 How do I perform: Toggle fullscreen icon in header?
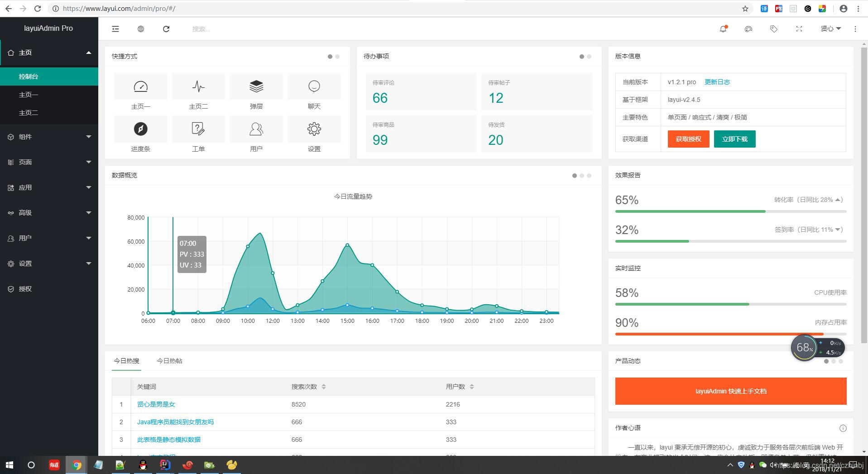pos(799,29)
